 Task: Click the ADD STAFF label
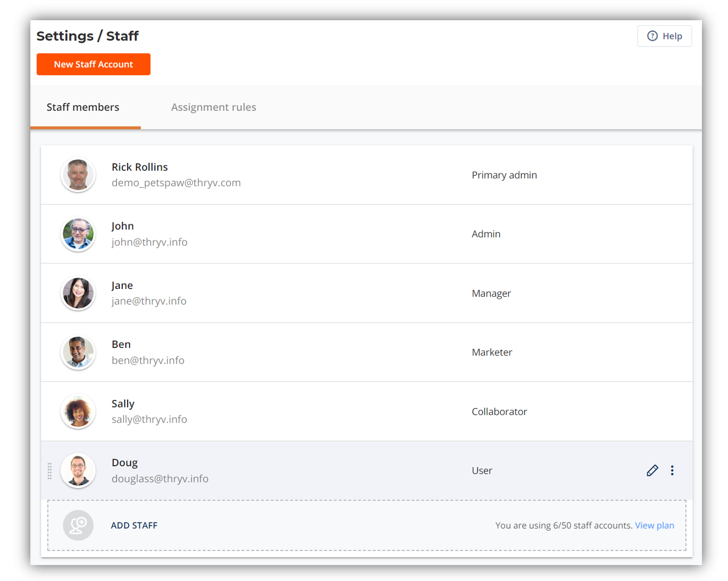pos(134,526)
